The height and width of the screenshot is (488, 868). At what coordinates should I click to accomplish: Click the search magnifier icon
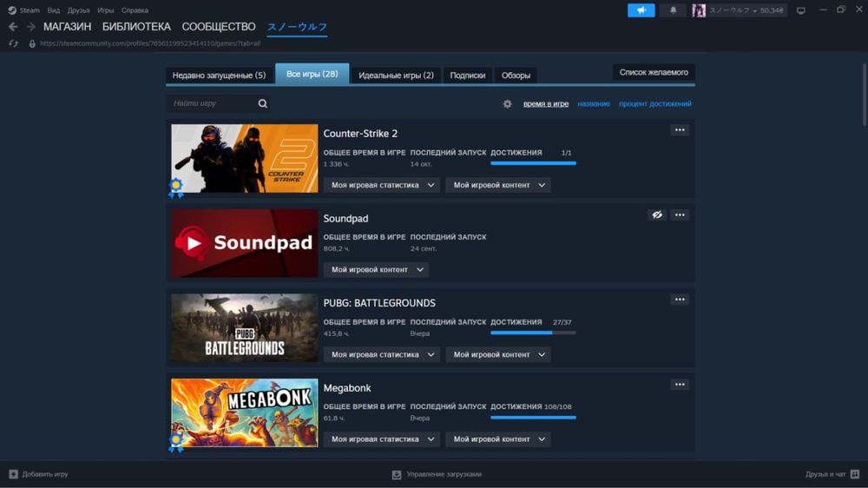click(263, 103)
